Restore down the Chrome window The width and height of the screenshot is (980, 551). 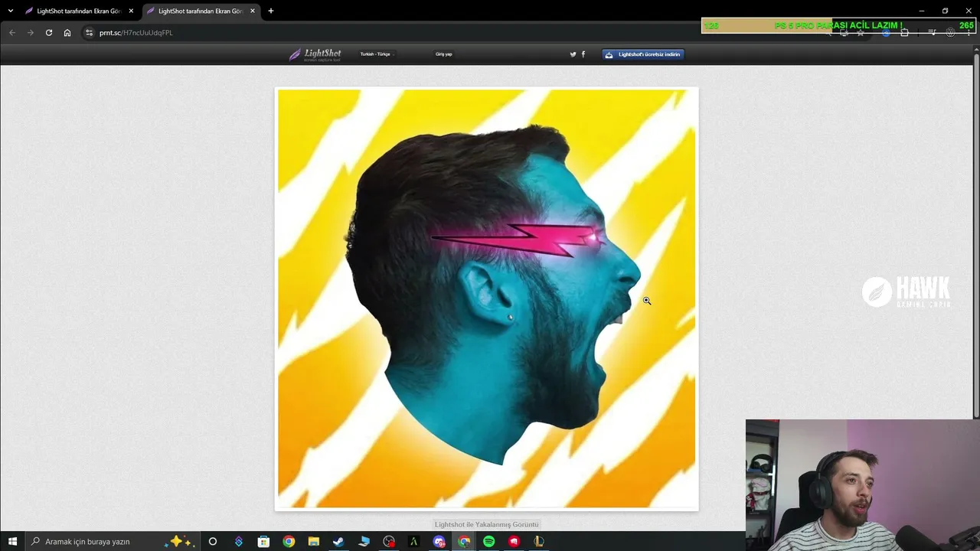point(945,11)
